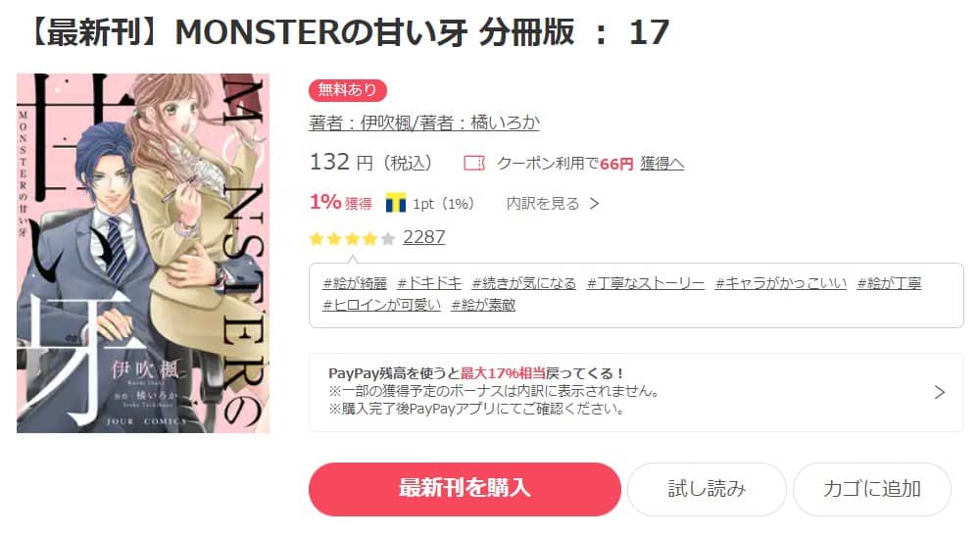Open the author link 伊吹楓/橘いろか

coord(423,122)
